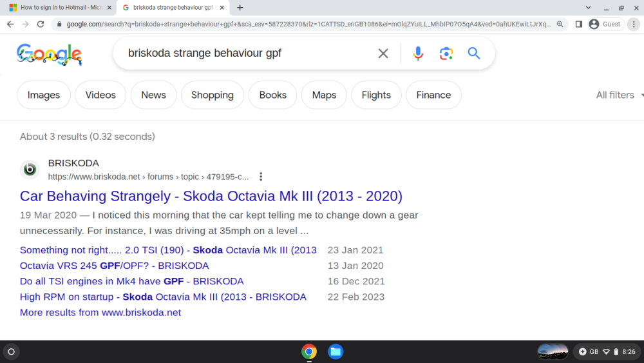
Task: Select the briskoda strange behaviour gpf tab
Action: point(173,7)
